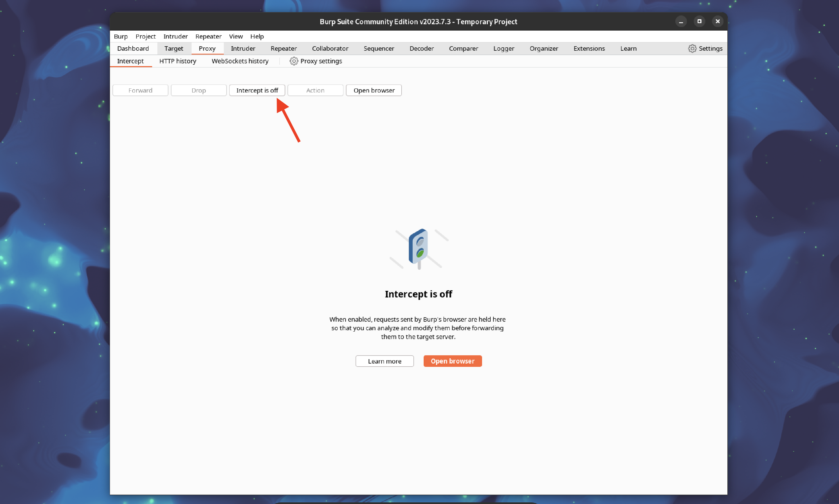Screen dimensions: 839x504
Task: Toggle the Intercept is off button
Action: [257, 90]
